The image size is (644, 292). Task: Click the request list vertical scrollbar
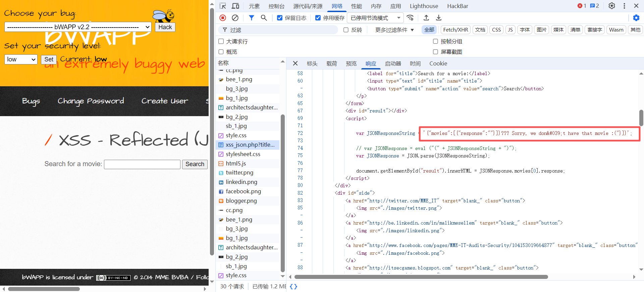(282, 193)
